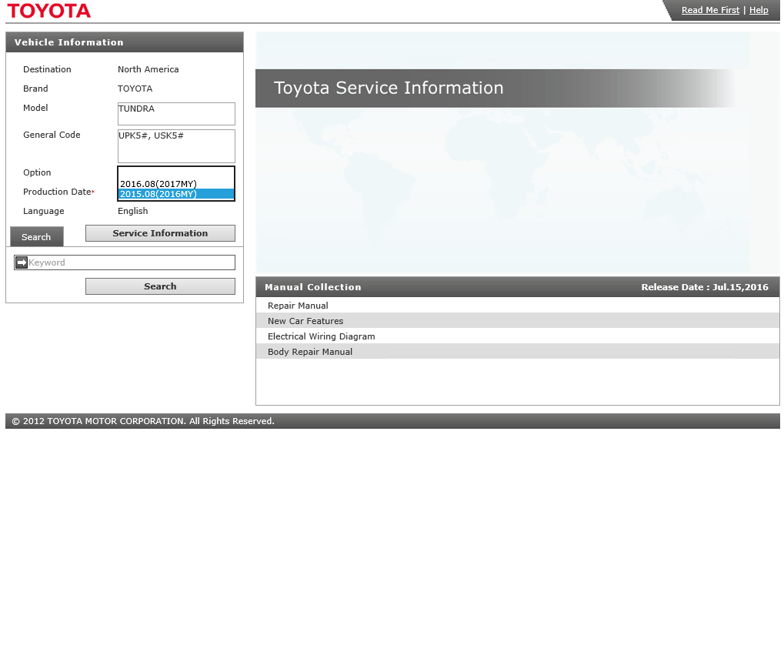
Task: Click the keyword Search button
Action: click(x=160, y=286)
